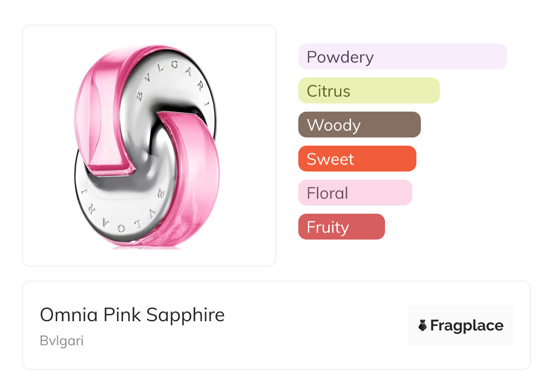Click the word Citrus in the yellow-green bar
The width and height of the screenshot is (553, 392).
point(329,91)
